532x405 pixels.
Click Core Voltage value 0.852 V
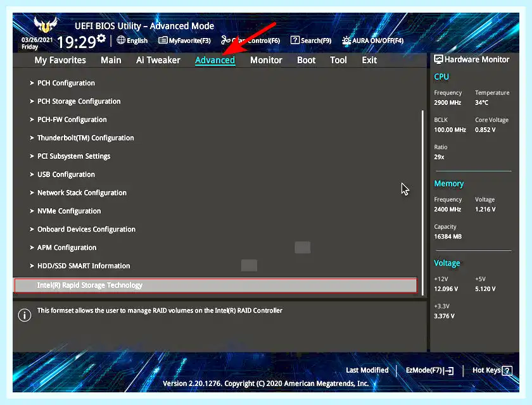(x=485, y=130)
